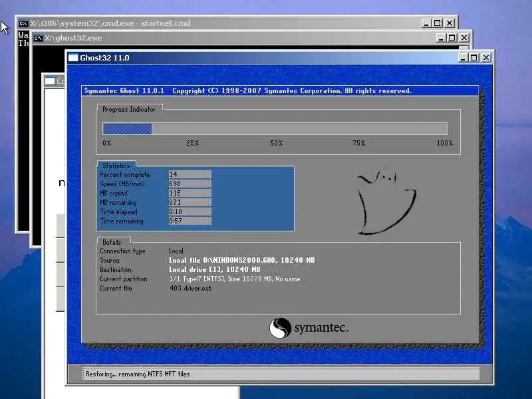Image resolution: width=532 pixels, height=399 pixels.
Task: Click the Statistics group label
Action: (116, 166)
